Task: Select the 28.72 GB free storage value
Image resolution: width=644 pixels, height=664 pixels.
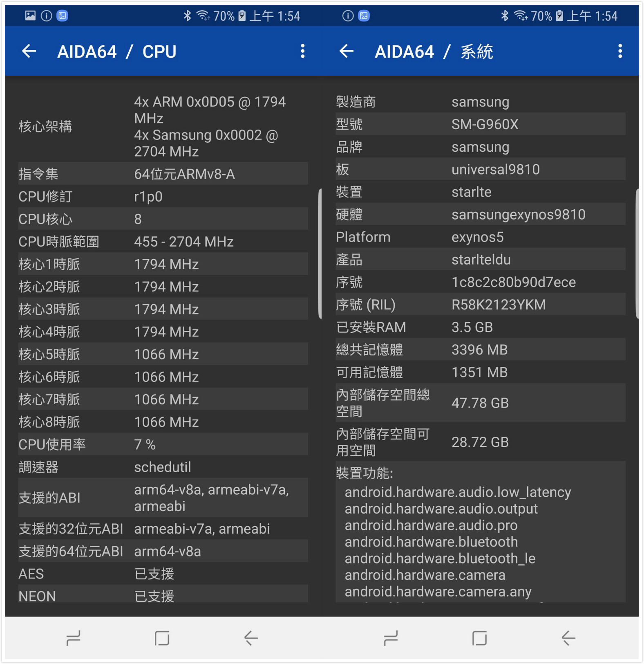Action: [x=480, y=442]
